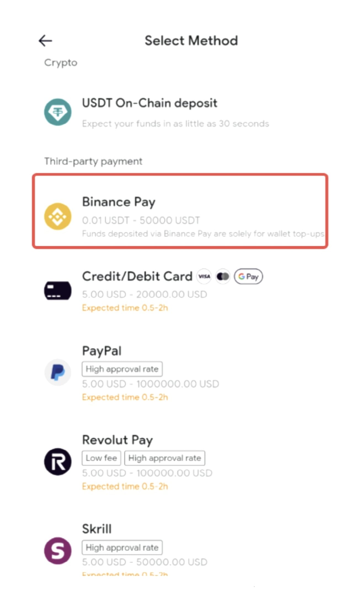
Task: Click the Low fee tag on Revolut Pay
Action: click(101, 458)
